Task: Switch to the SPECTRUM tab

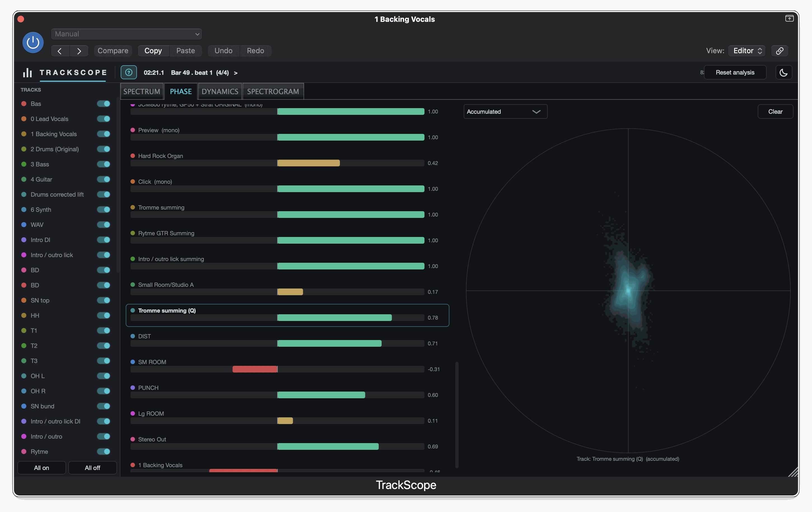Action: pyautogui.click(x=142, y=91)
